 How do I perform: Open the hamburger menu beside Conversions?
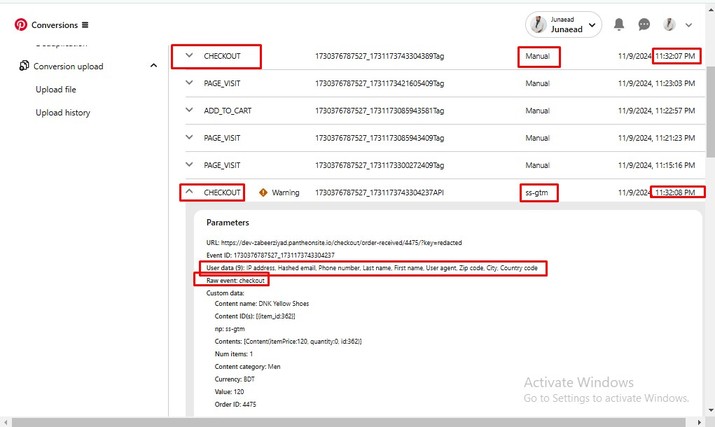point(85,25)
